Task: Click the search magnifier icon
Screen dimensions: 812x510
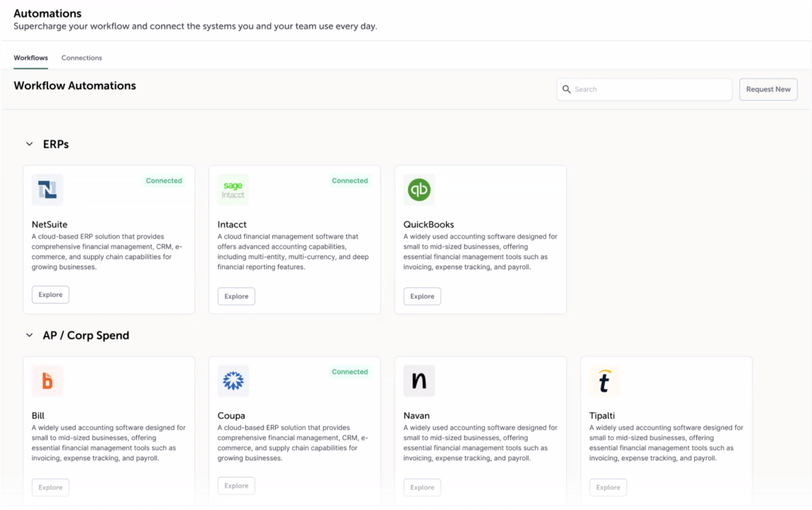Action: pyautogui.click(x=566, y=89)
